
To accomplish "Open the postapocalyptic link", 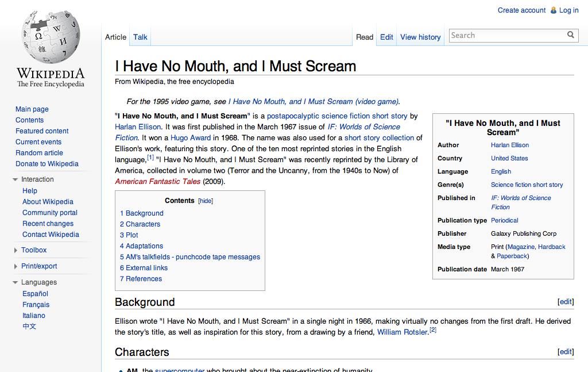I will [x=293, y=116].
